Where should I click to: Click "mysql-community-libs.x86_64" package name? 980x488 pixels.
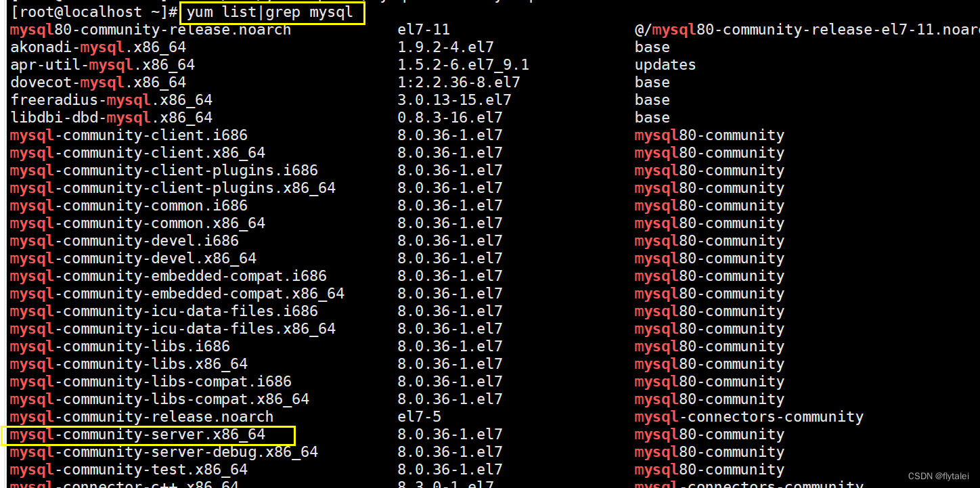point(129,364)
